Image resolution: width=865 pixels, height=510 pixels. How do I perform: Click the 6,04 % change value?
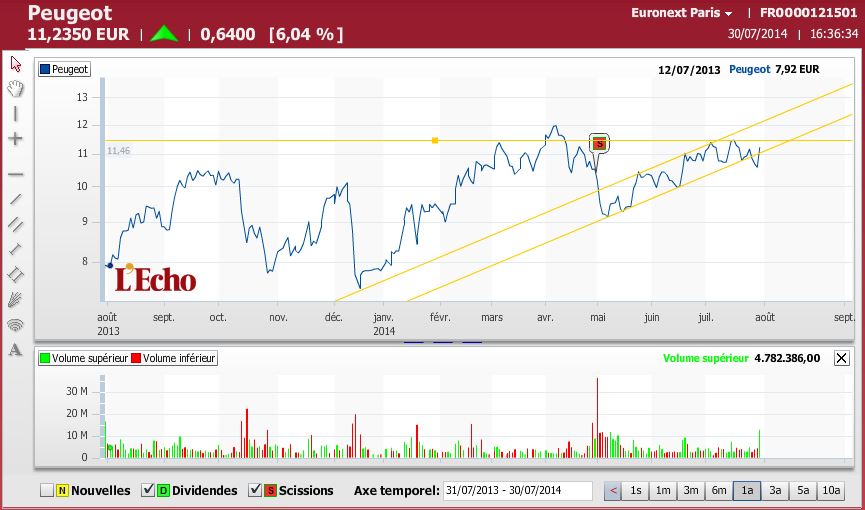point(306,35)
